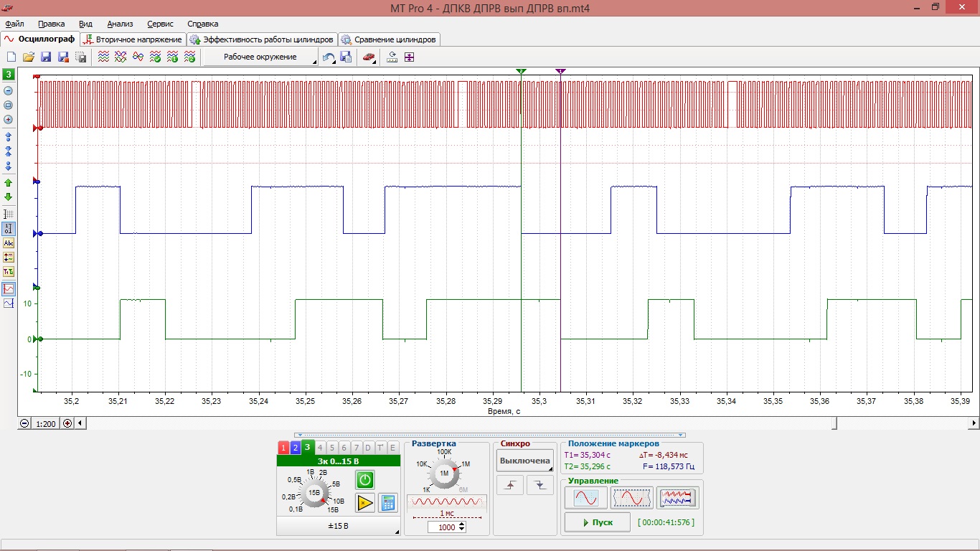Click the crossed waveforms icon in the toolbar
Image resolution: width=980 pixels, height=551 pixels.
pyautogui.click(x=121, y=57)
